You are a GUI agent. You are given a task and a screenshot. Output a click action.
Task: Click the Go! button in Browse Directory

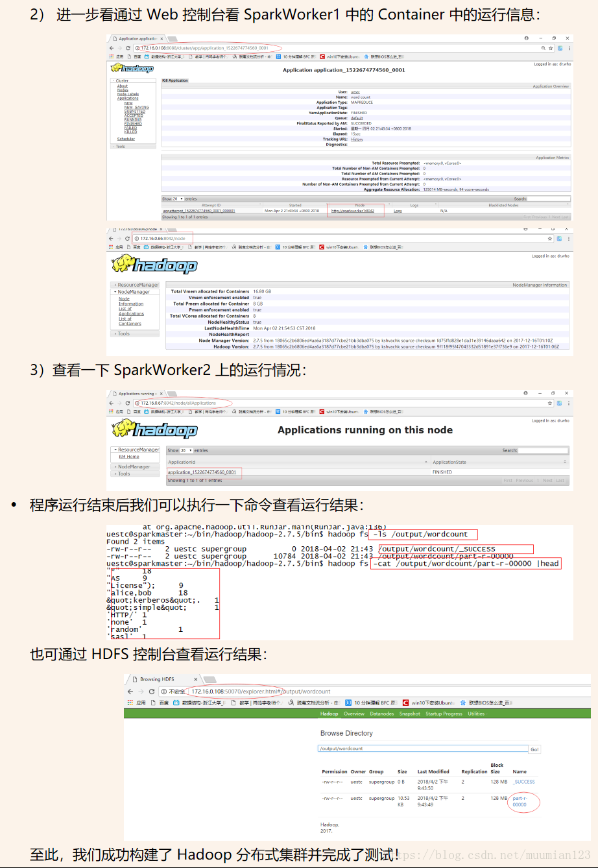click(x=534, y=749)
